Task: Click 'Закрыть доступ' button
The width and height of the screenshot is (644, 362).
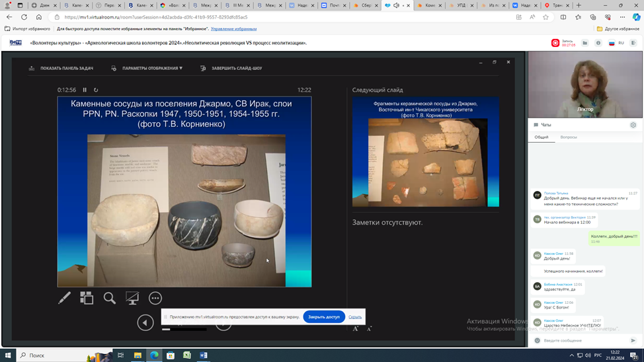Action: tap(324, 317)
